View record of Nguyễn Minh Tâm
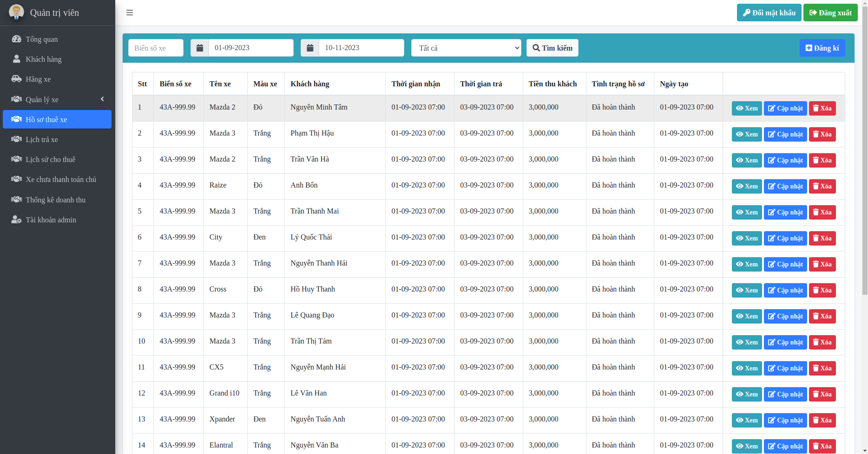 tap(746, 108)
